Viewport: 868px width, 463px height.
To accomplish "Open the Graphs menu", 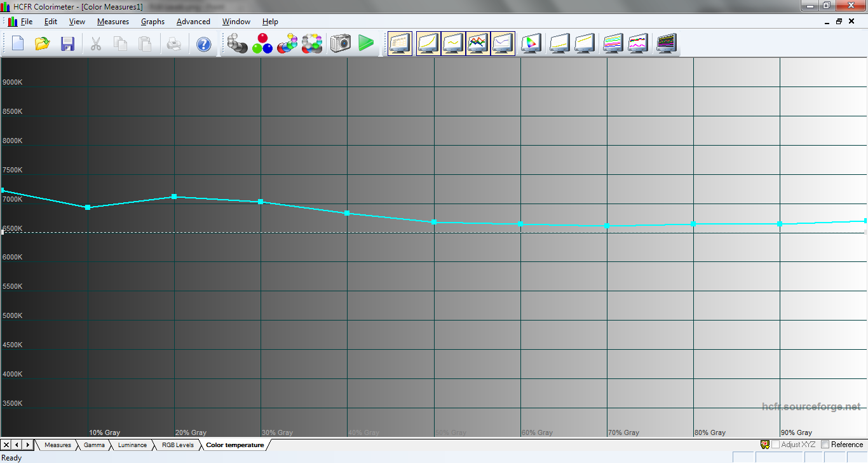I will click(x=153, y=22).
